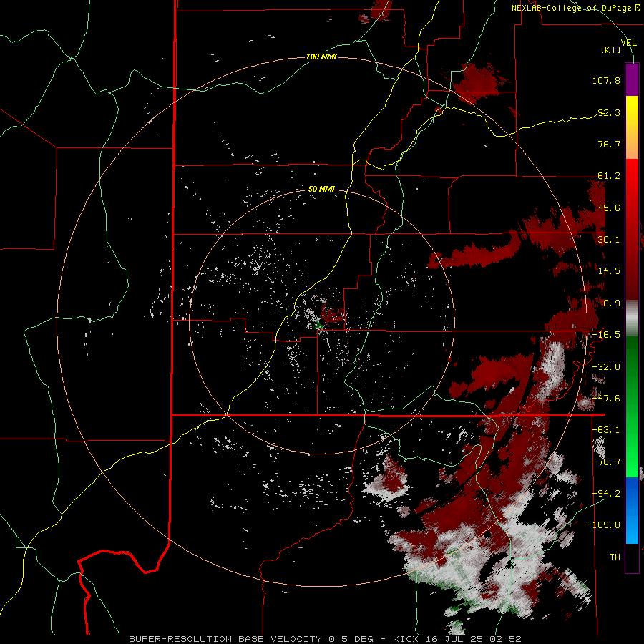
Task: Pick the purple segment of the color bar
Action: tap(632, 80)
